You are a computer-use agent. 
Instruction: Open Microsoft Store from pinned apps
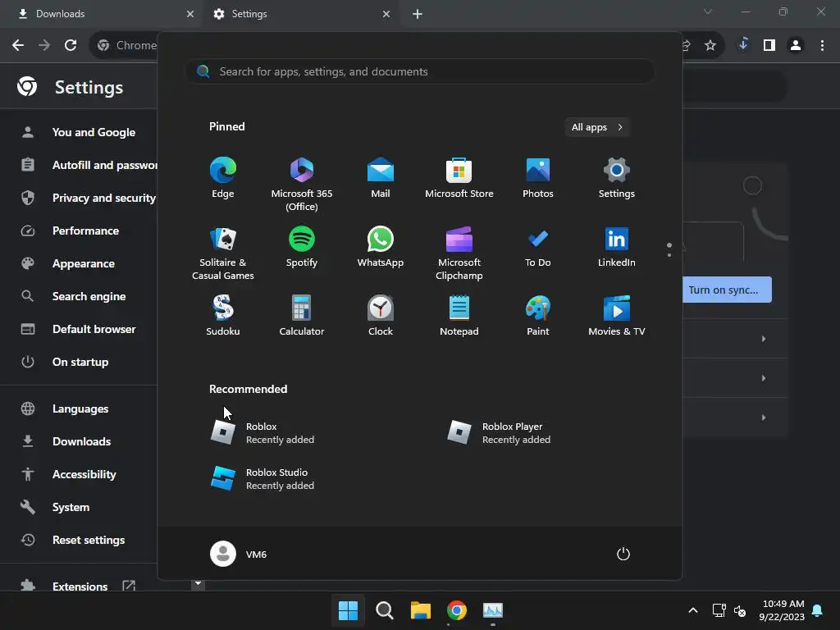(459, 178)
